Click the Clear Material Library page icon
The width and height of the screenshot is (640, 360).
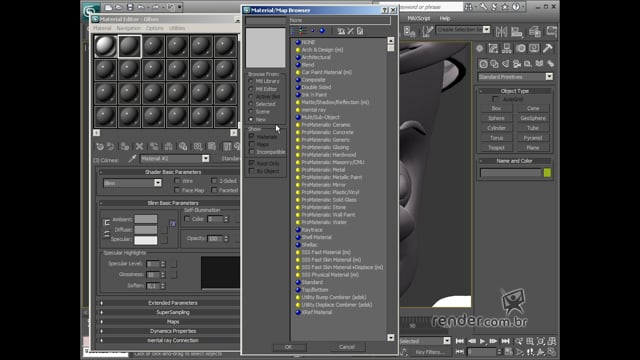[360, 31]
